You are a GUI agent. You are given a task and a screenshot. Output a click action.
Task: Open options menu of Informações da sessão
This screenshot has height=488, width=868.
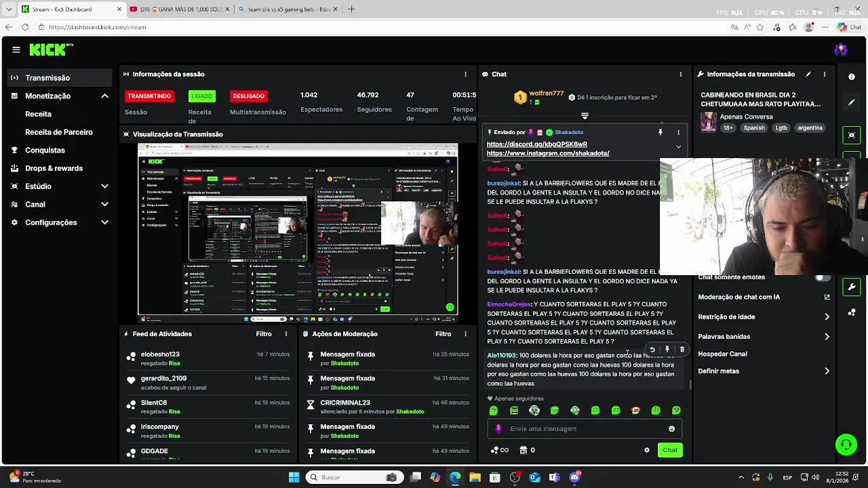click(x=465, y=74)
